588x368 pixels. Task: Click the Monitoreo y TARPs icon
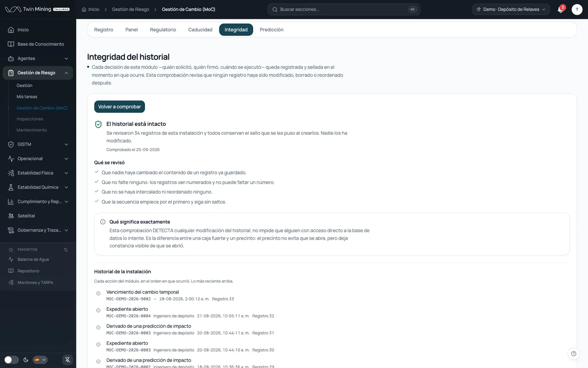click(11, 283)
